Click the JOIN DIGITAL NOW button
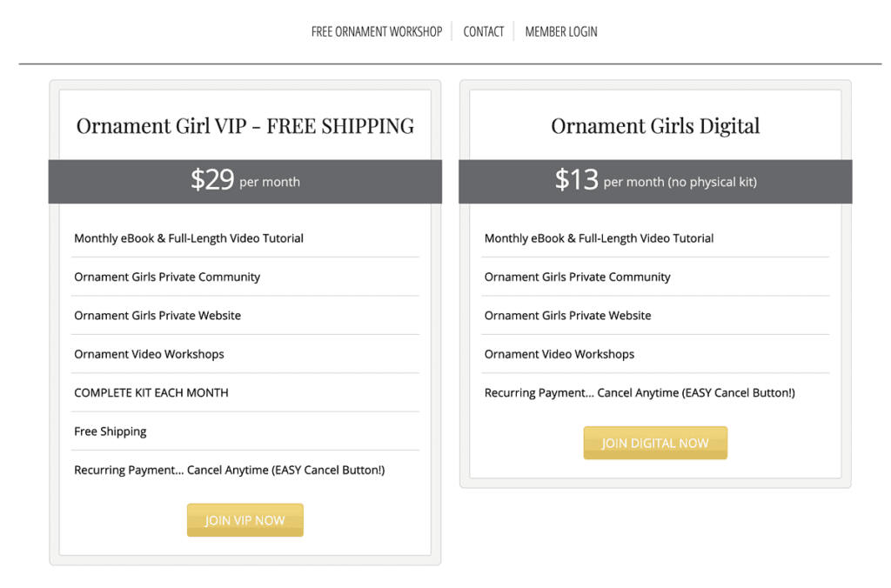The width and height of the screenshot is (891, 588). [x=655, y=442]
